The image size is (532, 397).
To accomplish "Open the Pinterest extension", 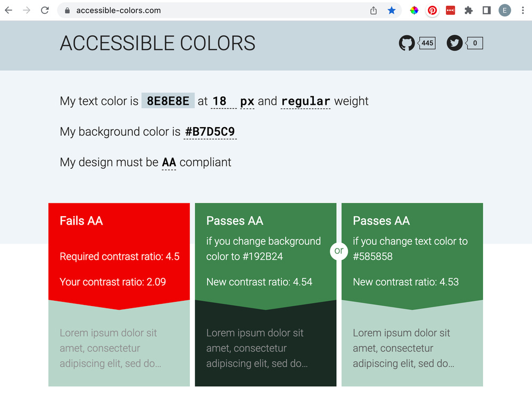I will [x=432, y=11].
